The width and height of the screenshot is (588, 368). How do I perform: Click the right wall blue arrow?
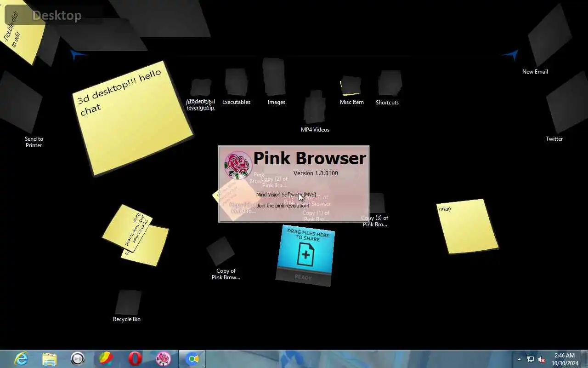[x=510, y=55]
